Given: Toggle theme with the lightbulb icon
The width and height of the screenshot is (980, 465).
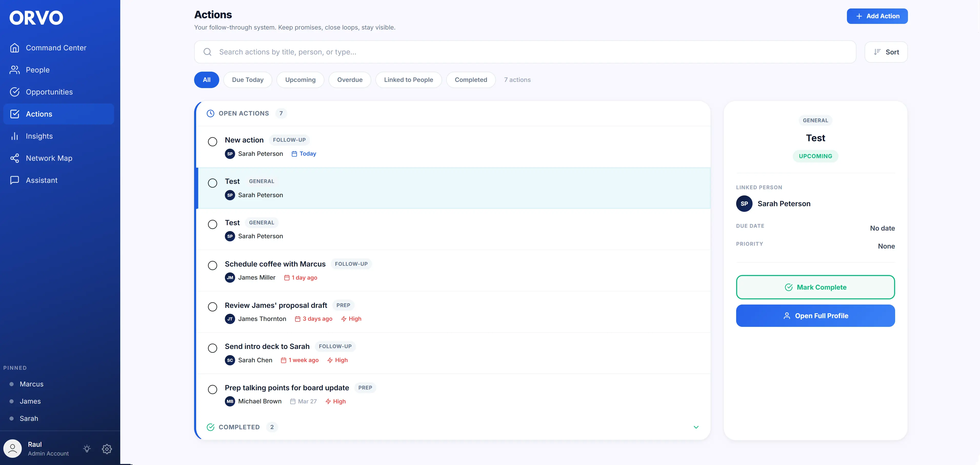Looking at the screenshot, I should [87, 449].
